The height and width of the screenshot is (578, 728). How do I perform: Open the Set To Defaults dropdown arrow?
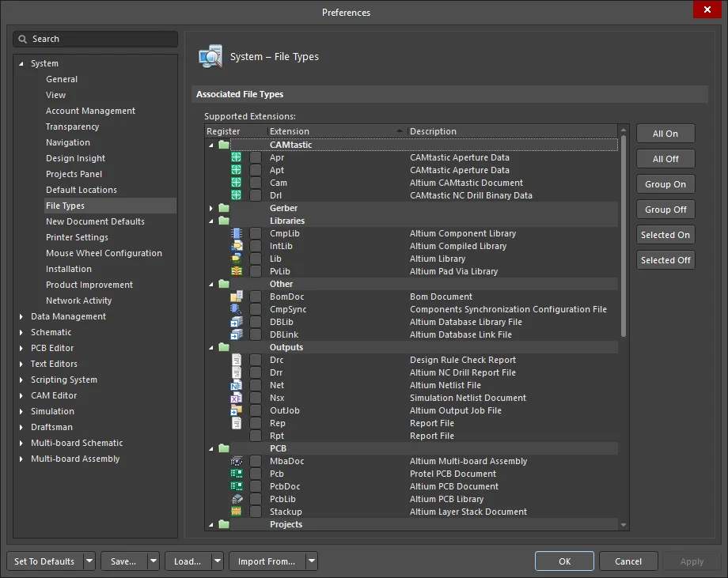89,561
